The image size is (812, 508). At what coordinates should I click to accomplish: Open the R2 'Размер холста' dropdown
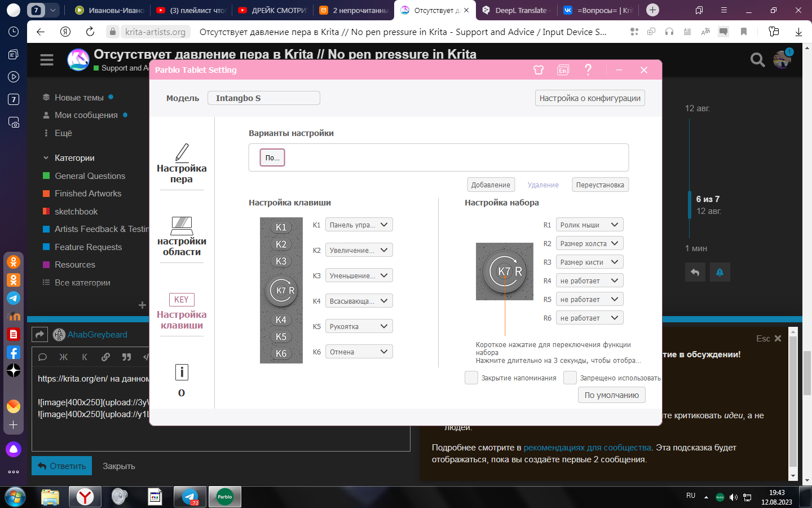(x=590, y=243)
